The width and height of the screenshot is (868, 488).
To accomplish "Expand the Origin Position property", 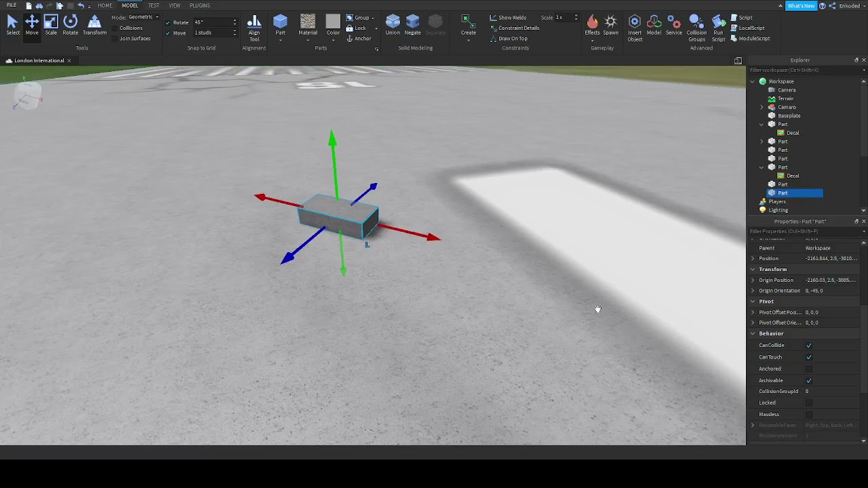I will click(753, 280).
